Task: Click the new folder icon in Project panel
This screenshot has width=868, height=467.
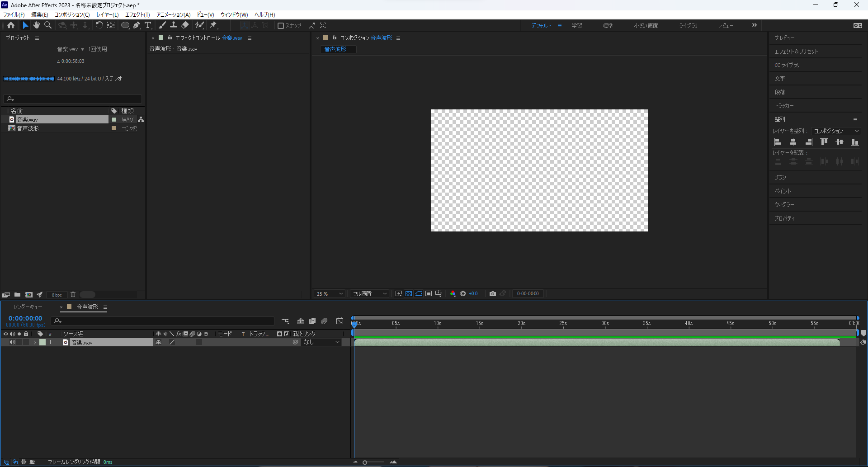Action: [17, 295]
